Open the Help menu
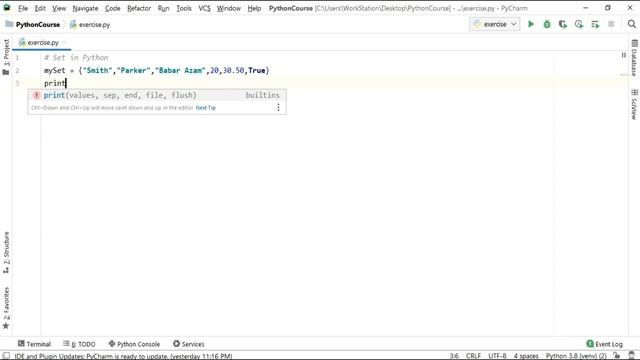 click(x=254, y=8)
